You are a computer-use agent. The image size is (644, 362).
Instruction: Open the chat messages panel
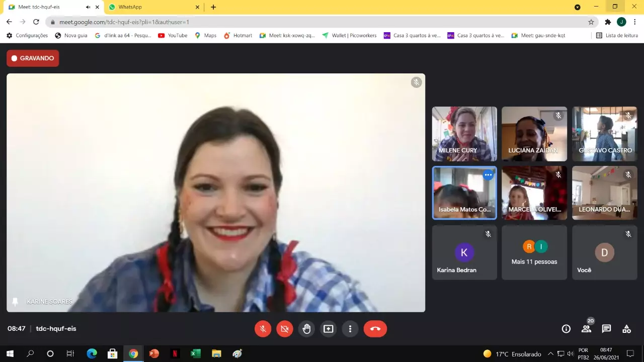coord(606,329)
